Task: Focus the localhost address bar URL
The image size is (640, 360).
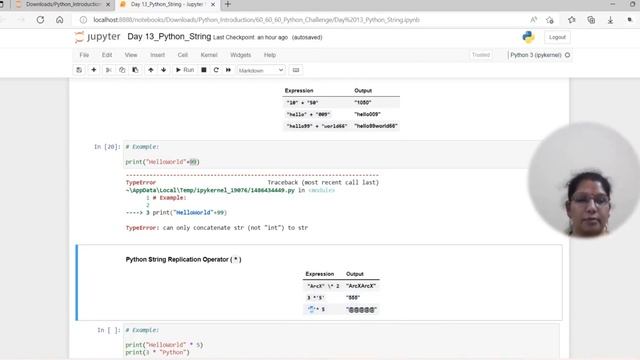Action: coord(256,20)
